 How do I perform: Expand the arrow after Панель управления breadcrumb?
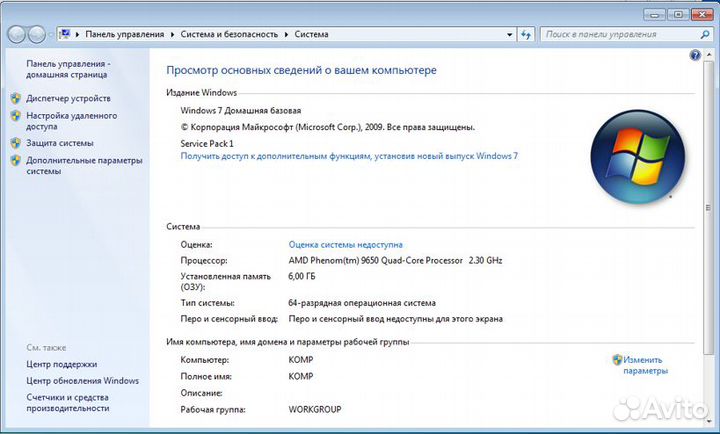click(x=172, y=34)
